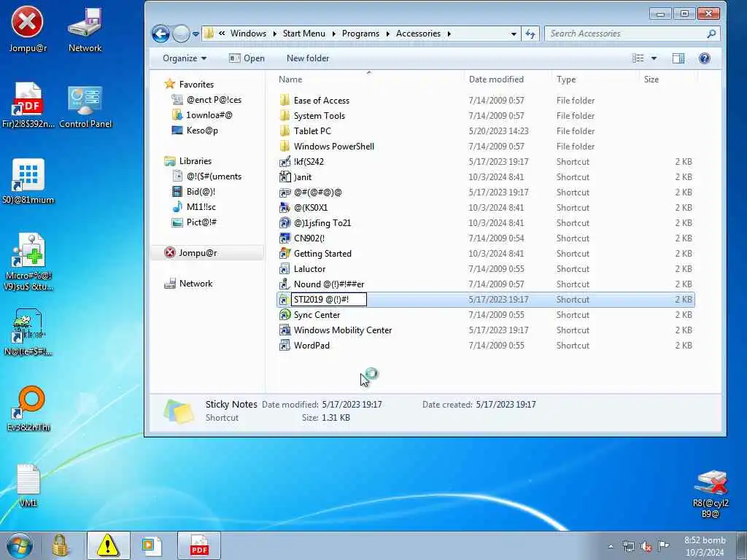Screen dimensions: 747x560
Task: Click the padlock taskbar icon
Action: pos(60,545)
